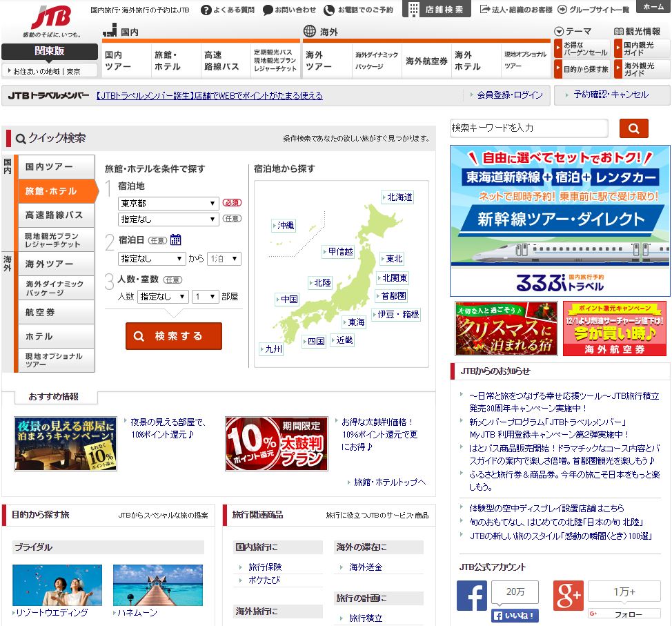Open 目的から探す旅 theme link
672x626 pixels.
click(x=582, y=69)
